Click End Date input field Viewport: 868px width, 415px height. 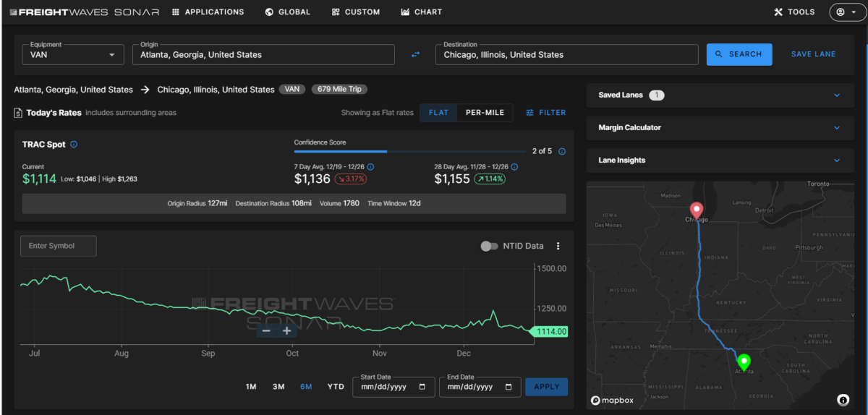pos(480,387)
